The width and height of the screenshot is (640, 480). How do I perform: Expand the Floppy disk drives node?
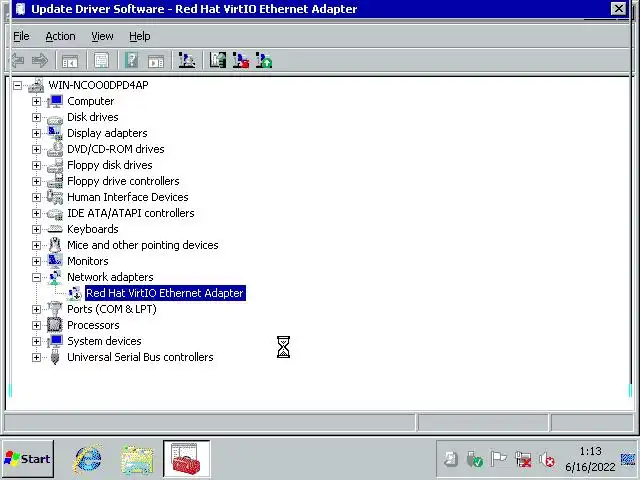click(36, 165)
